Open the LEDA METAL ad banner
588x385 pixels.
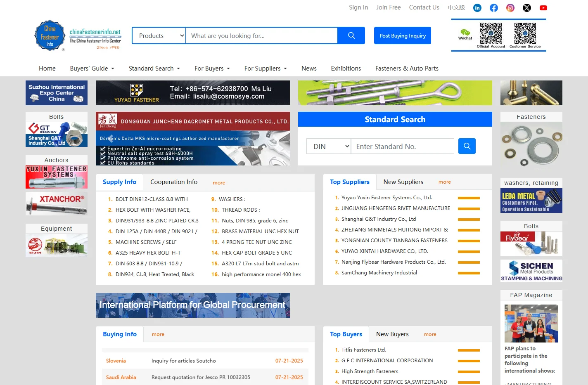[531, 201]
